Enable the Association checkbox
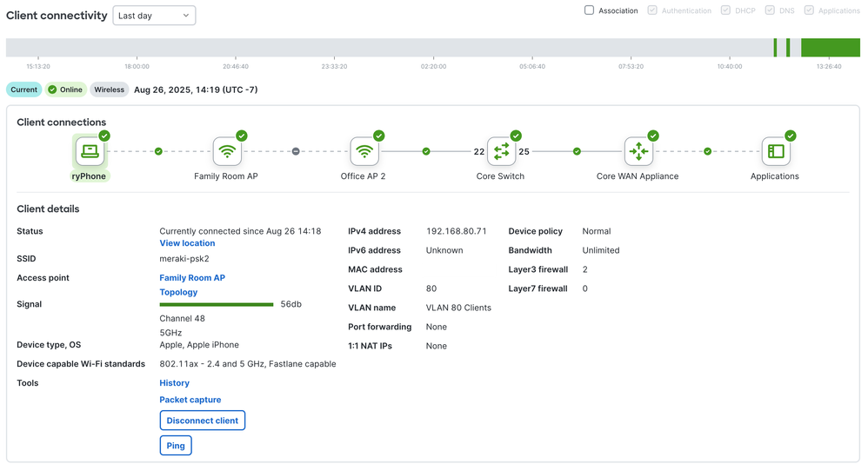The height and width of the screenshot is (464, 868). click(589, 10)
